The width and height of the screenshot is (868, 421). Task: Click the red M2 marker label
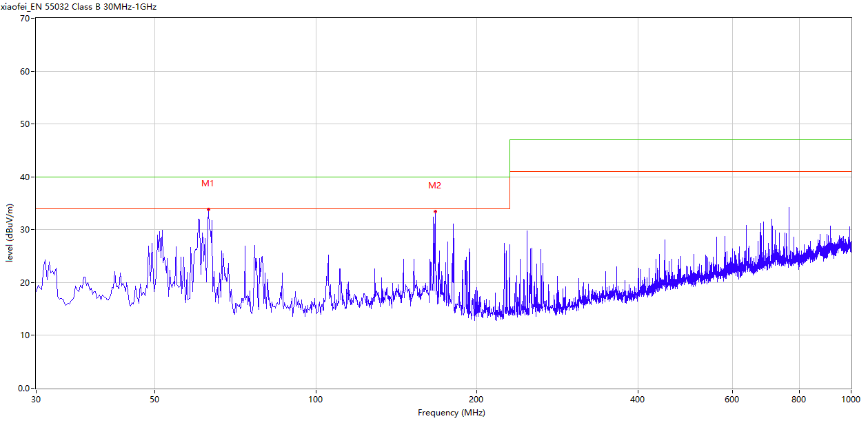pos(434,186)
